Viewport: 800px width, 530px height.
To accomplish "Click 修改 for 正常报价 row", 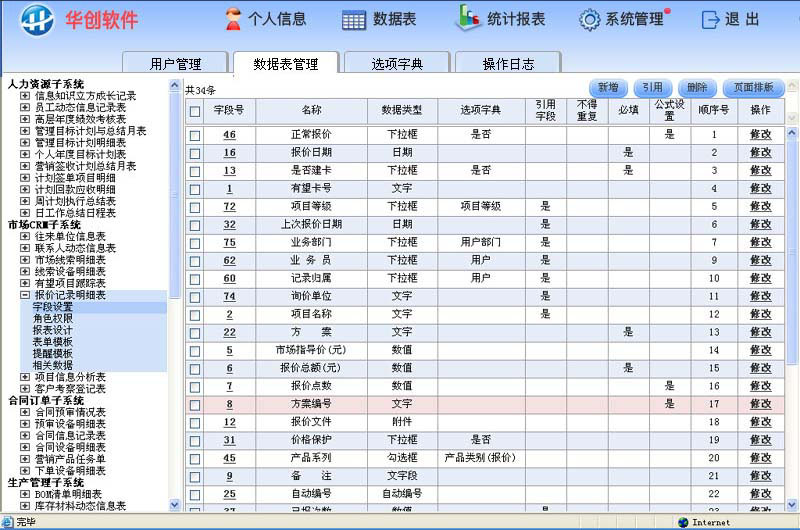I will [x=761, y=135].
